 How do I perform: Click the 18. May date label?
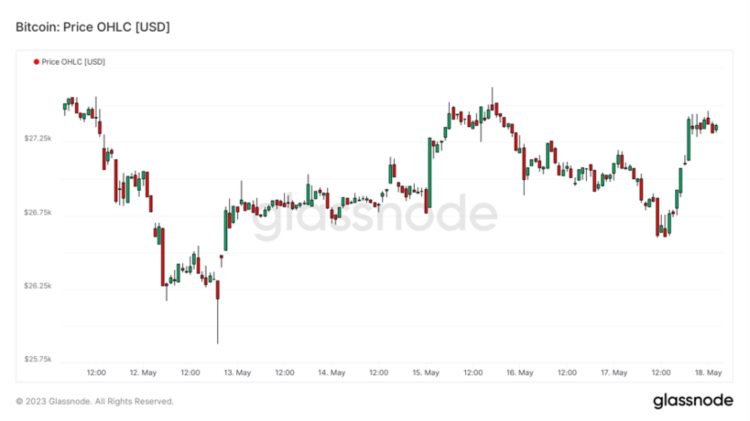pyautogui.click(x=708, y=373)
